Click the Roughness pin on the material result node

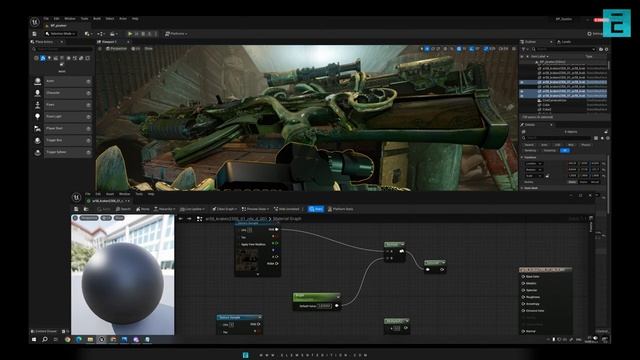[523, 297]
